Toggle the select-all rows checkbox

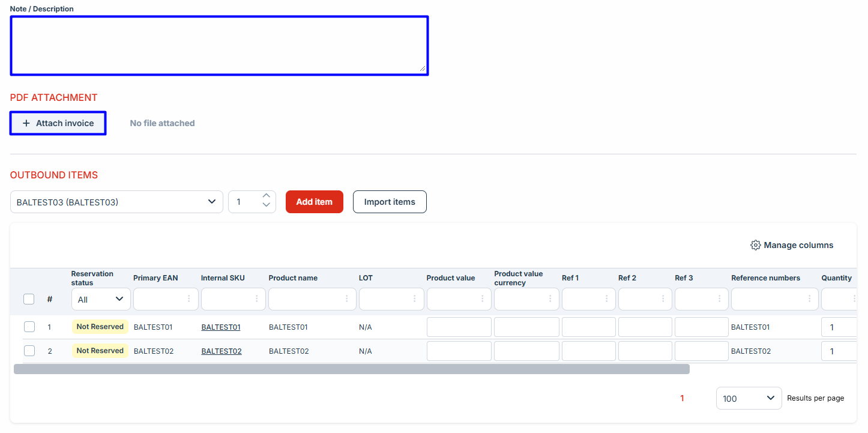[x=29, y=299]
